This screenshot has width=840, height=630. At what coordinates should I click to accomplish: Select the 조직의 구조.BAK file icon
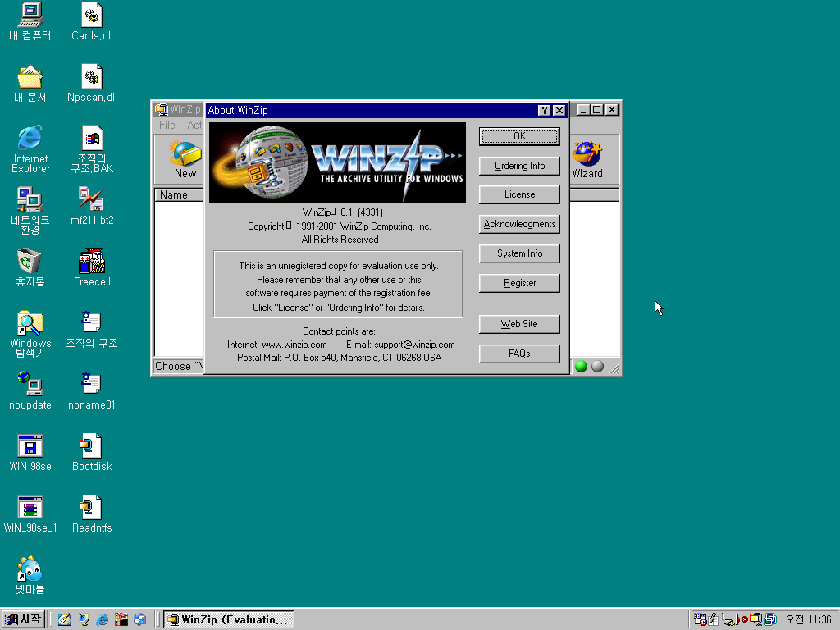click(x=92, y=149)
